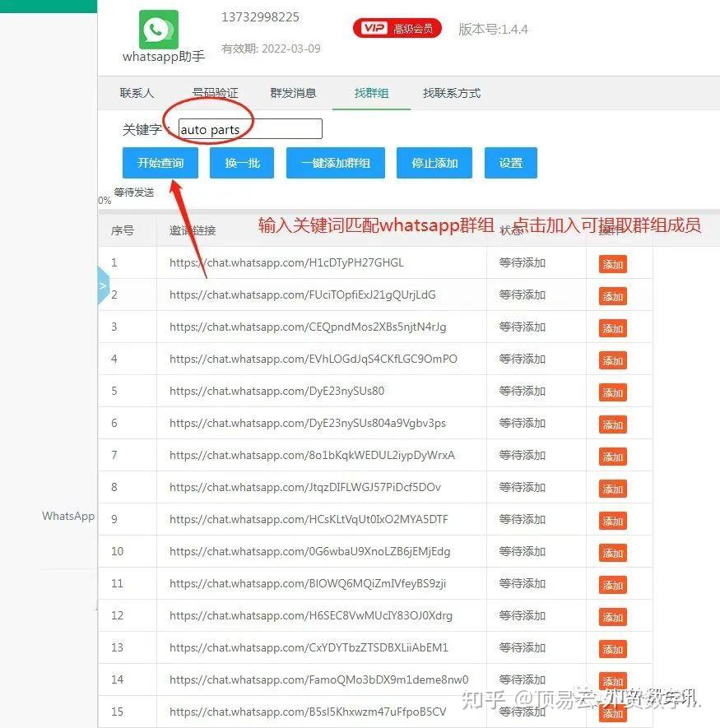Click 添加 button for row 4
Viewport: 720px width, 728px height.
click(613, 360)
